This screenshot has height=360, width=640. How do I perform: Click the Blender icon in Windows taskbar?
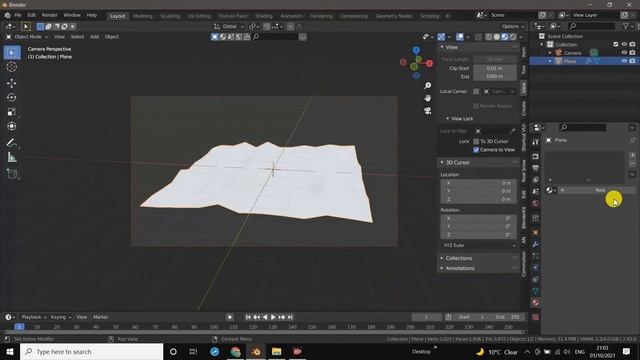pos(256,351)
